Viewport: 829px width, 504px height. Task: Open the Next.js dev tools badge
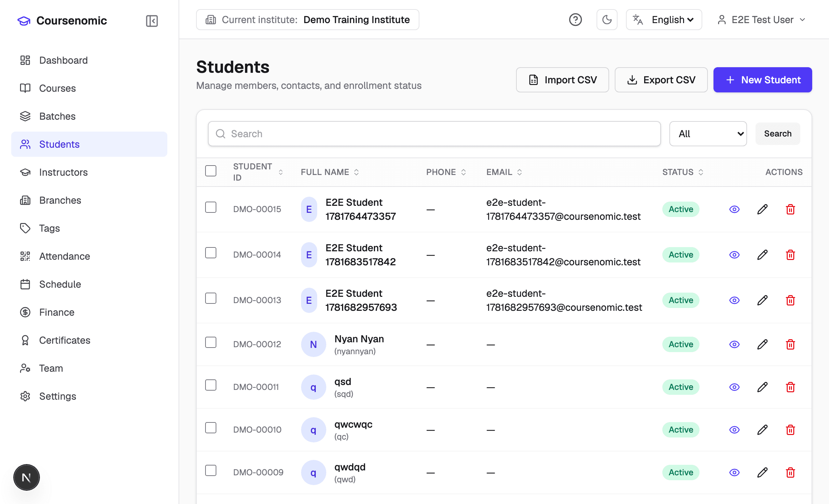[x=26, y=477]
